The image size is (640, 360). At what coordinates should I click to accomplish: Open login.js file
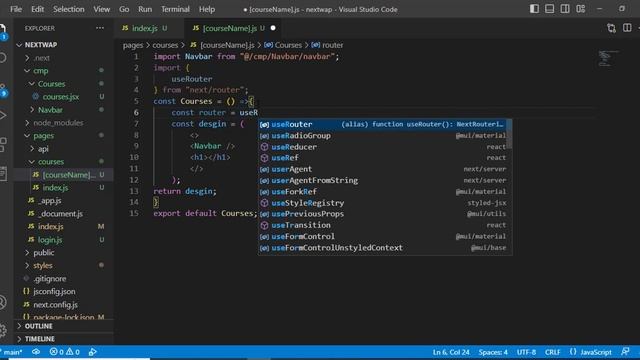coord(50,240)
